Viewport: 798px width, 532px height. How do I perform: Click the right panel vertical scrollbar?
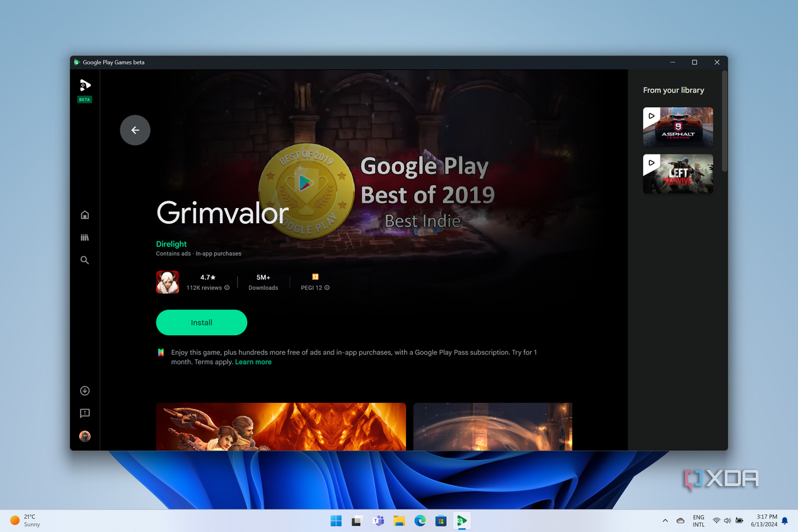[725, 120]
